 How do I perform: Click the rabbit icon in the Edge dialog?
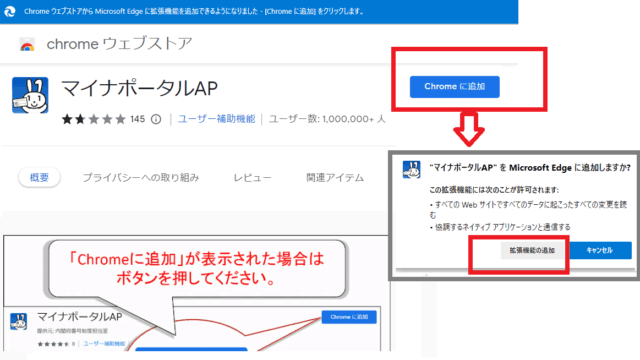411,169
